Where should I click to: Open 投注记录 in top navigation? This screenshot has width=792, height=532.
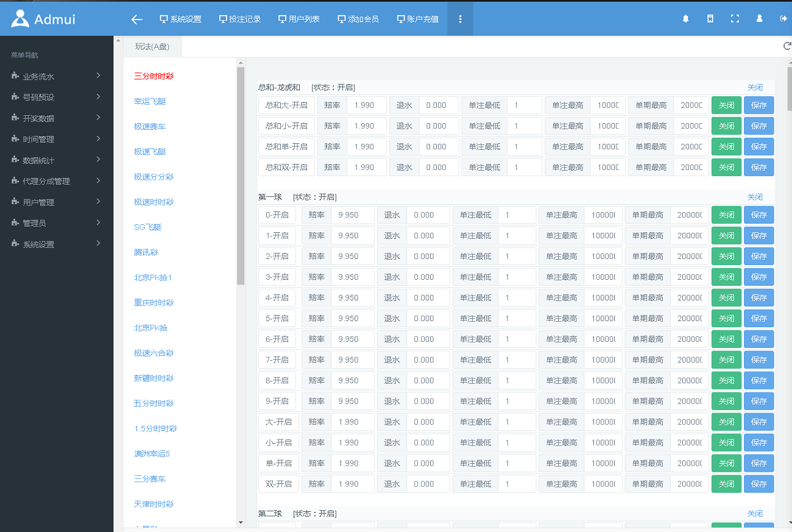pos(240,19)
